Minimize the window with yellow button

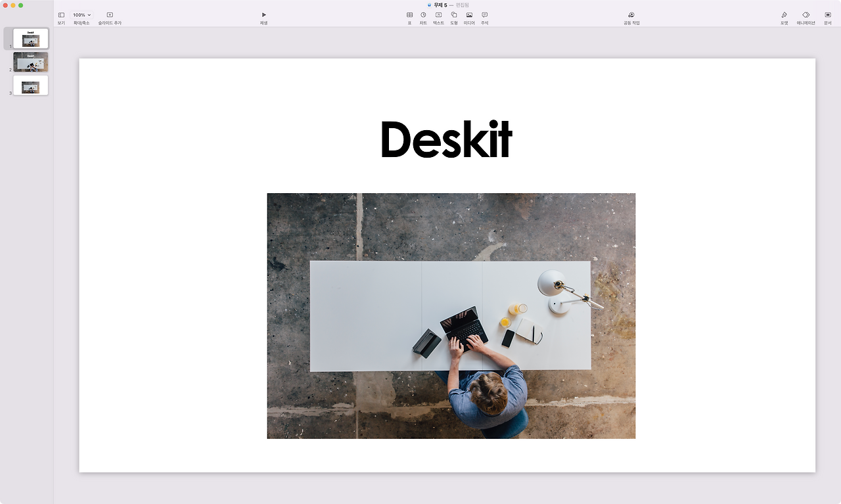click(13, 5)
